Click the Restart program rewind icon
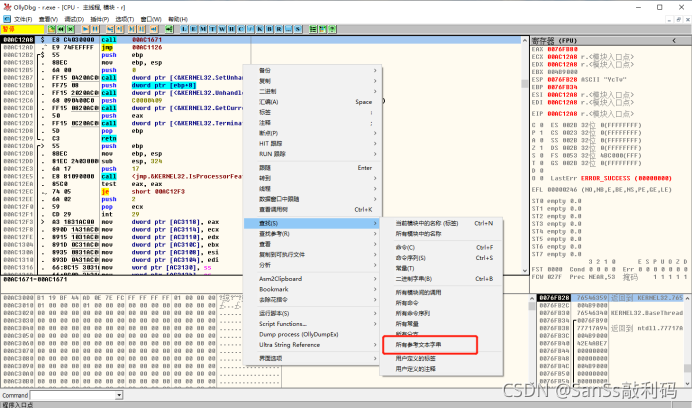This screenshot has height=408, width=692. (x=60, y=29)
